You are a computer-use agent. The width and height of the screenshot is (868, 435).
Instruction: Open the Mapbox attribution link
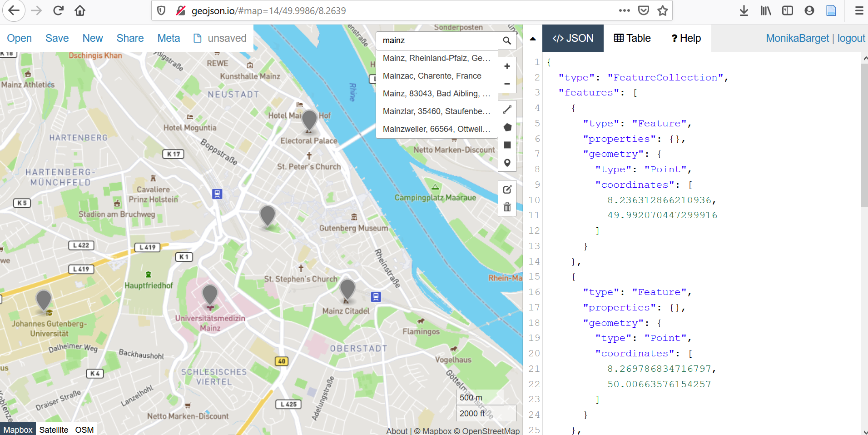pyautogui.click(x=432, y=431)
